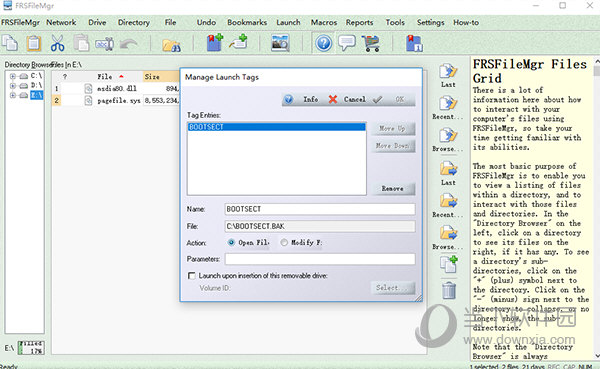Click the first Recent sidebar icon
600x369 pixels.
[448, 103]
